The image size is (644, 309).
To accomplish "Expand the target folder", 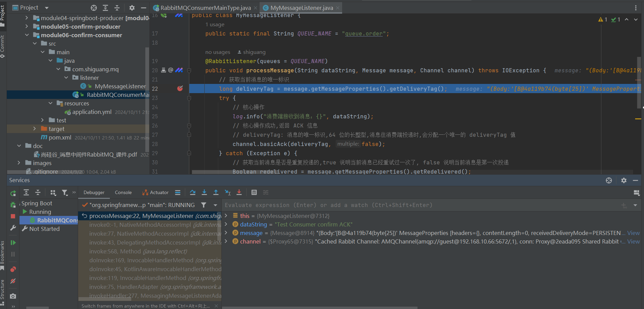I will [x=34, y=129].
